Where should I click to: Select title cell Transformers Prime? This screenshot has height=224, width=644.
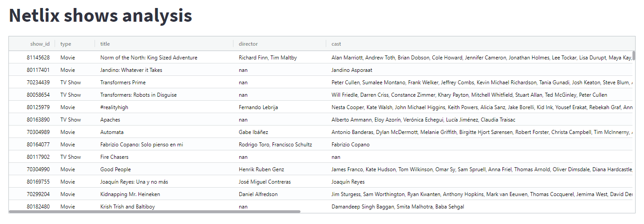pyautogui.click(x=164, y=83)
